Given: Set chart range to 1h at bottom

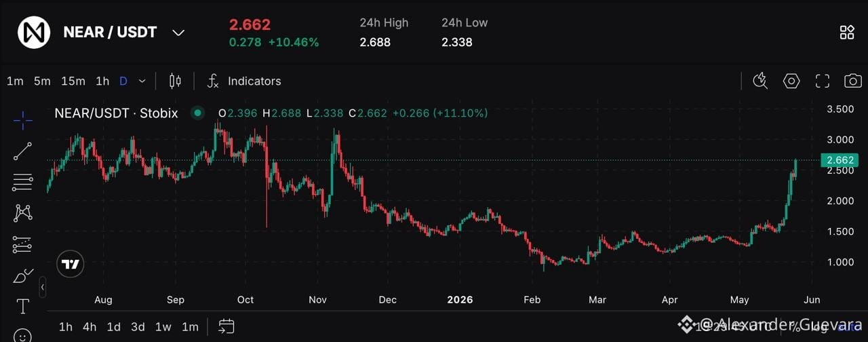Looking at the screenshot, I should coord(66,327).
